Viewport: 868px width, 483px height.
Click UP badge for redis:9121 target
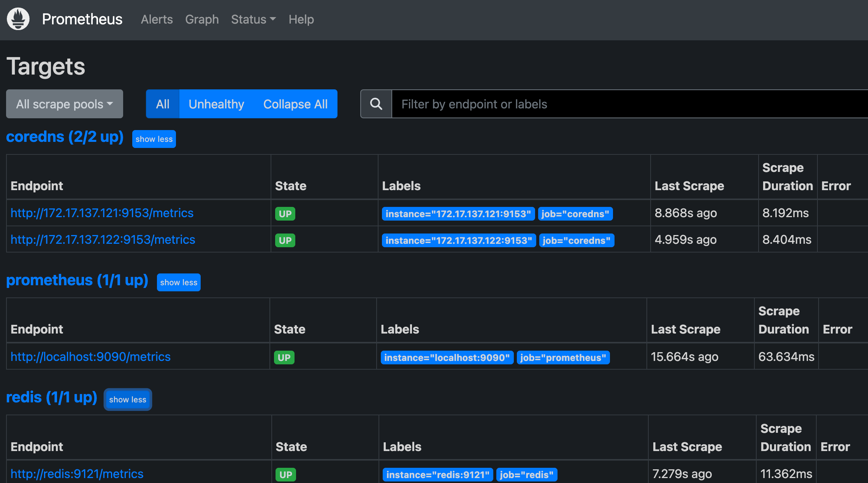click(285, 475)
